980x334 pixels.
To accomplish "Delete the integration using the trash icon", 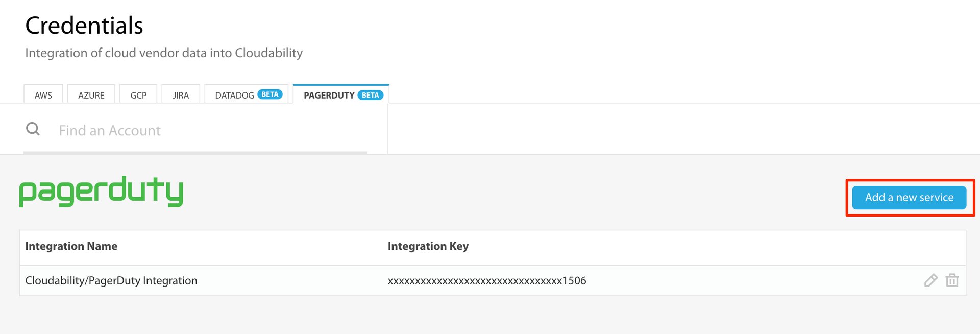I will click(952, 280).
